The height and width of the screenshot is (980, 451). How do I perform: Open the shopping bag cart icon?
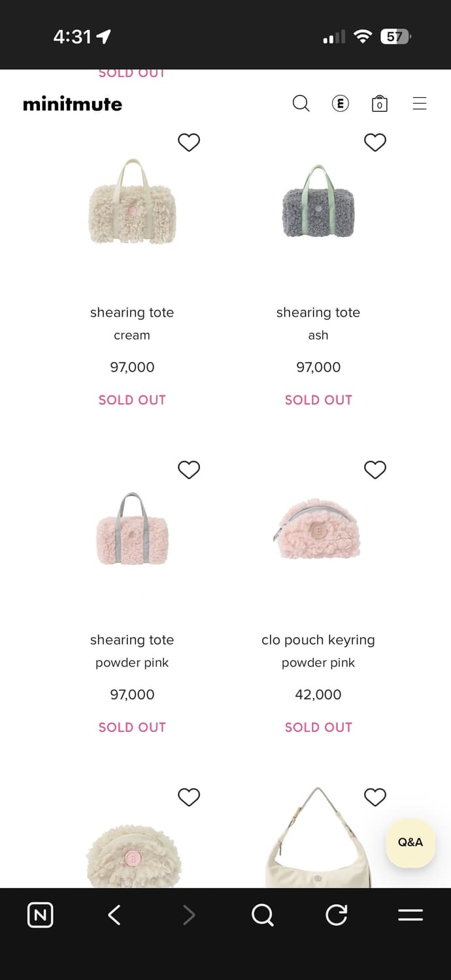pos(380,103)
